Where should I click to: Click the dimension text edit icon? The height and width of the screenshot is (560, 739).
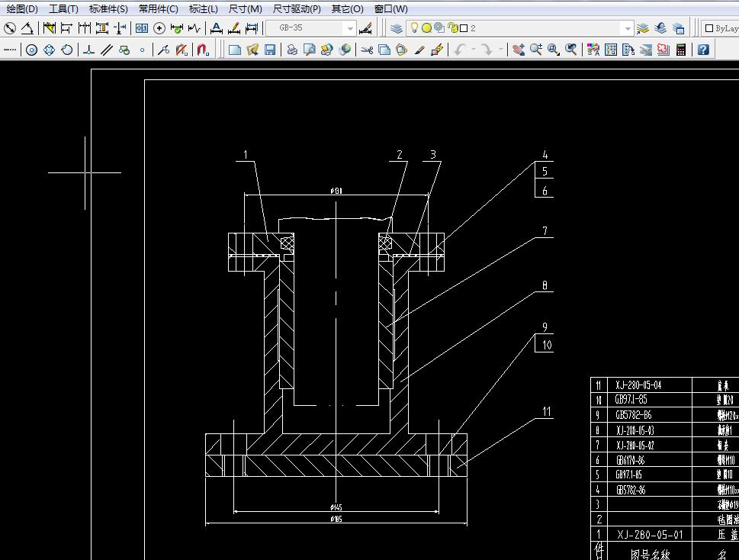[217, 28]
